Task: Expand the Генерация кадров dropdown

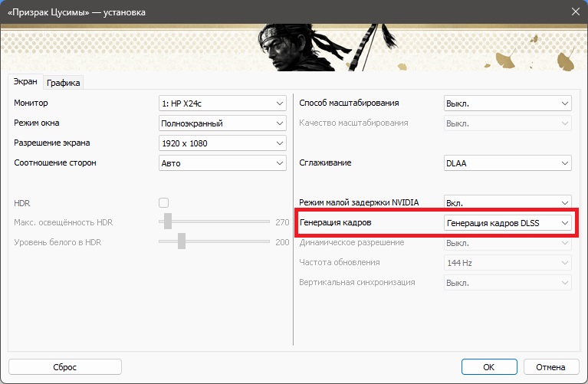Action: pos(508,223)
